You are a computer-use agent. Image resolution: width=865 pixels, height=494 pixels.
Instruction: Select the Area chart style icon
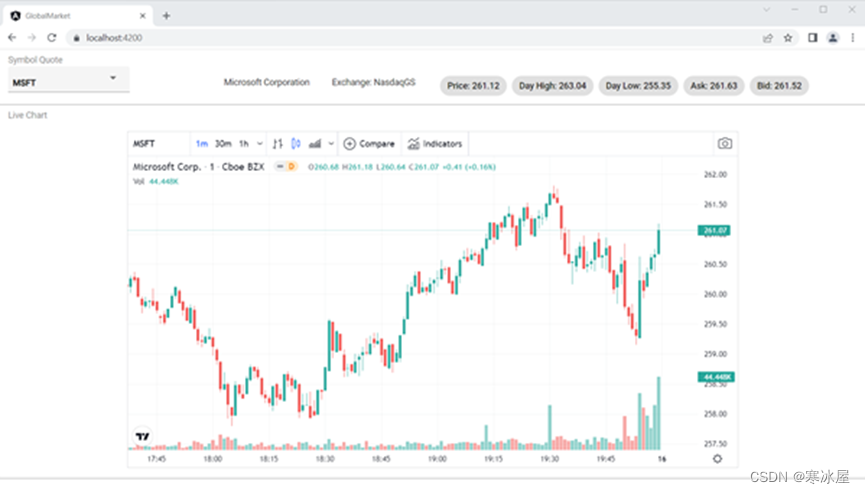[314, 144]
